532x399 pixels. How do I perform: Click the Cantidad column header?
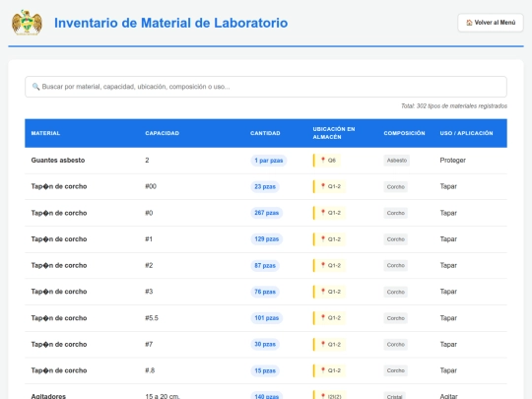tap(265, 133)
